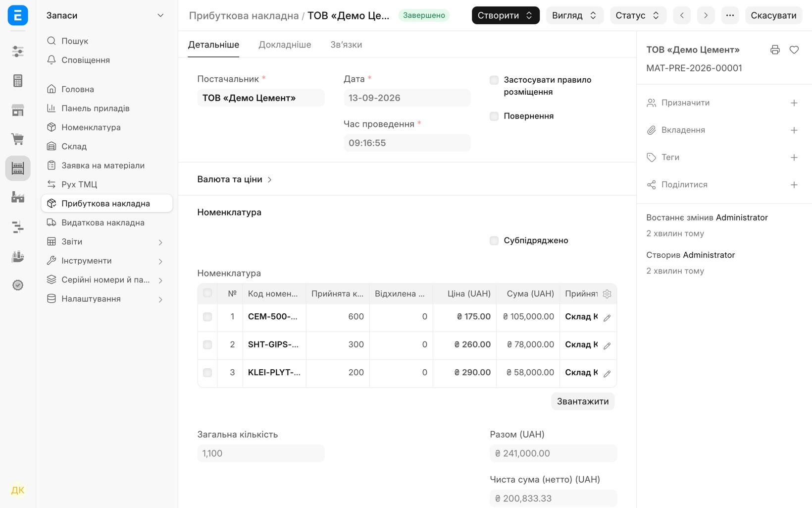This screenshot has height=508, width=812.
Task: Check the row 1 CEM-500 checkbox
Action: [207, 317]
